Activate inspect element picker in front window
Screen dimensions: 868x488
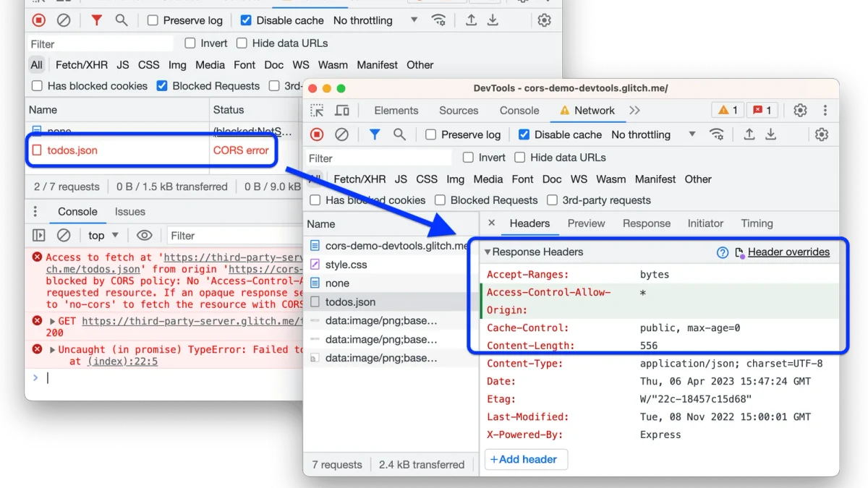(317, 111)
